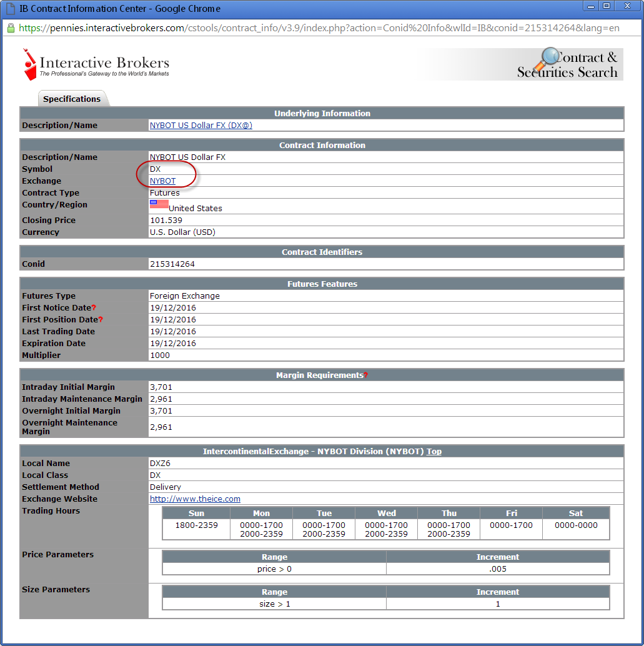
Task: Click the red question mark beside Margin Requirements
Action: coord(365,375)
